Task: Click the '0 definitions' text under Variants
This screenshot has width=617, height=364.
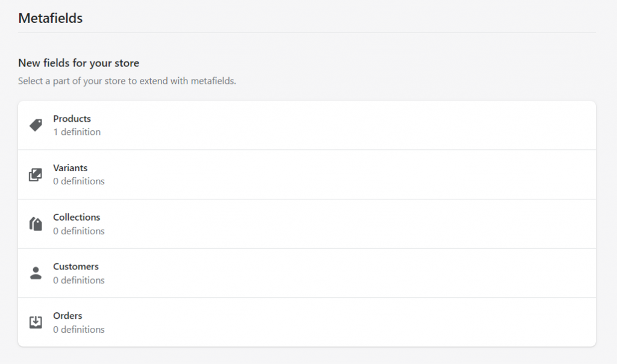Action: pyautogui.click(x=79, y=181)
